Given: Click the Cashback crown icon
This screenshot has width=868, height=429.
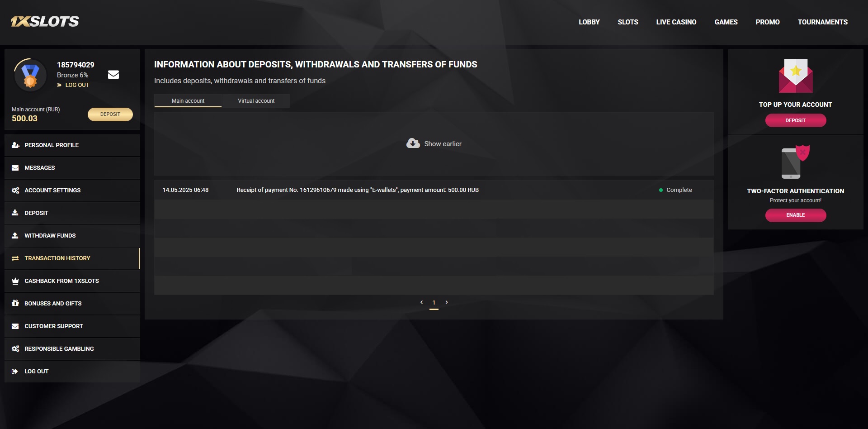Looking at the screenshot, I should point(15,281).
